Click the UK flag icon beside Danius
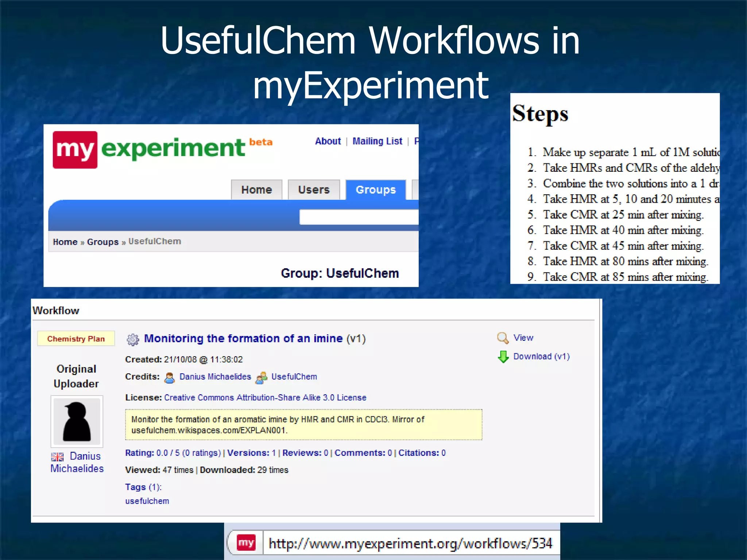Image resolution: width=747 pixels, height=560 pixels. tap(57, 456)
